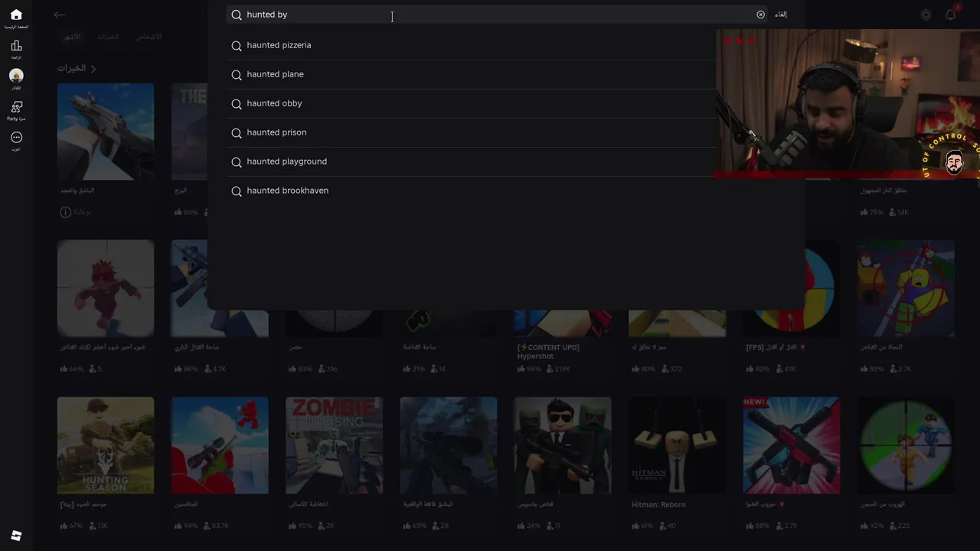The width and height of the screenshot is (980, 551).
Task: Open the rifle game thumbnail in the top row
Action: (x=106, y=132)
